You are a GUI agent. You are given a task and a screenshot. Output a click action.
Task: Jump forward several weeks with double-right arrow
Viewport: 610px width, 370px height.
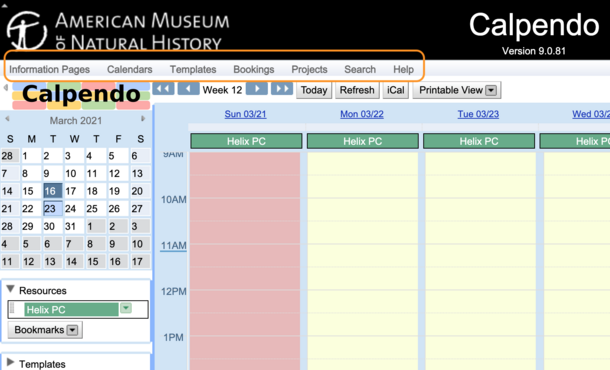(282, 89)
